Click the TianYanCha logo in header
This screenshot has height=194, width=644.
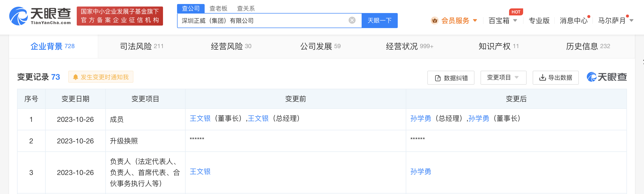coord(40,16)
